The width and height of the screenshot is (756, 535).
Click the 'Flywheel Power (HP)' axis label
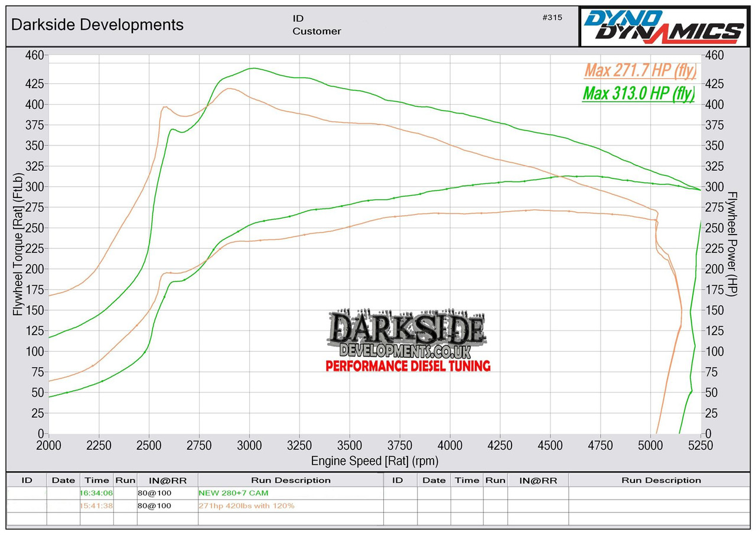(x=732, y=244)
